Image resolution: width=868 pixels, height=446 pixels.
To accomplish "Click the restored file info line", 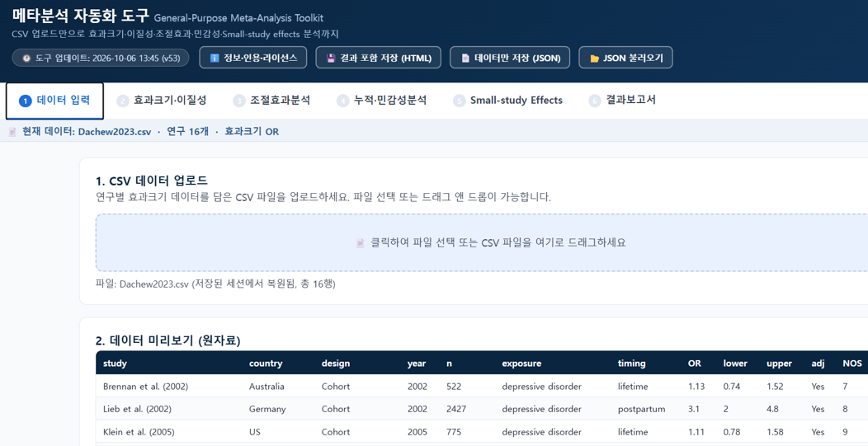I will coord(215,284).
